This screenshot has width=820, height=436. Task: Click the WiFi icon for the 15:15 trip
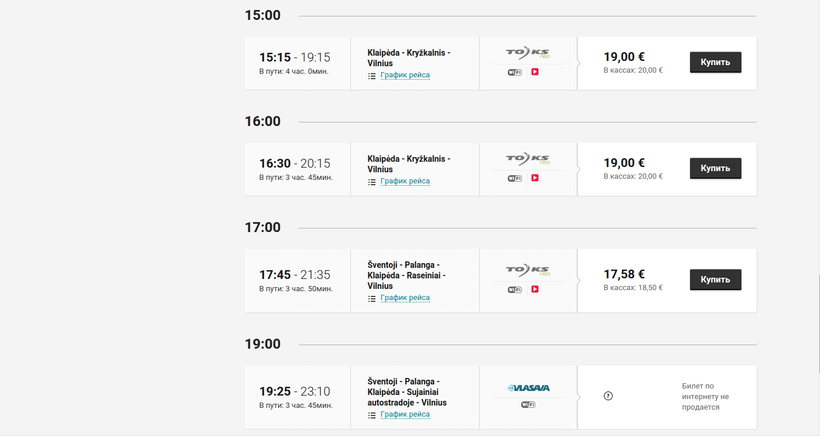pos(515,72)
